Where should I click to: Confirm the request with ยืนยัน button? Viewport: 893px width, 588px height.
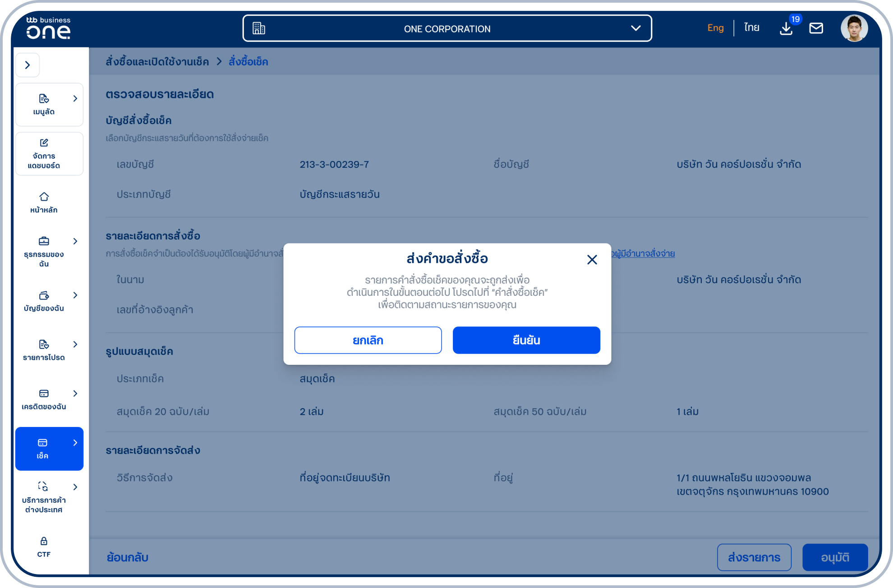(526, 340)
